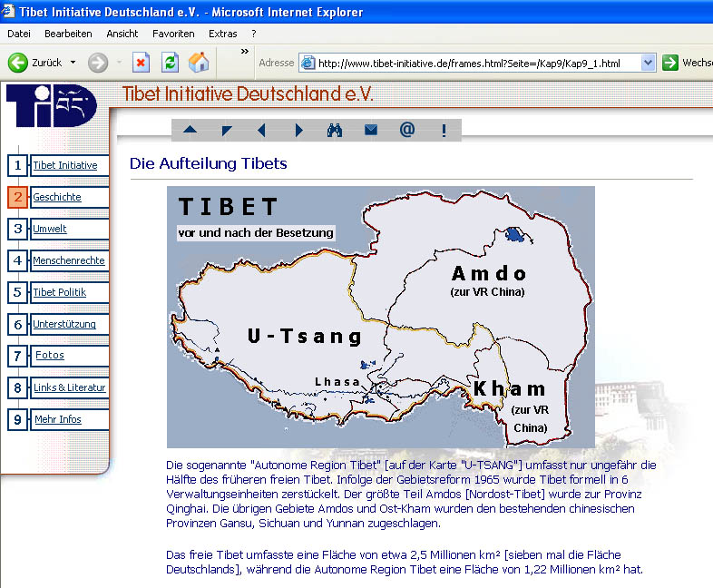The image size is (713, 588).
Task: Click the up arrow navigation icon
Action: [190, 131]
